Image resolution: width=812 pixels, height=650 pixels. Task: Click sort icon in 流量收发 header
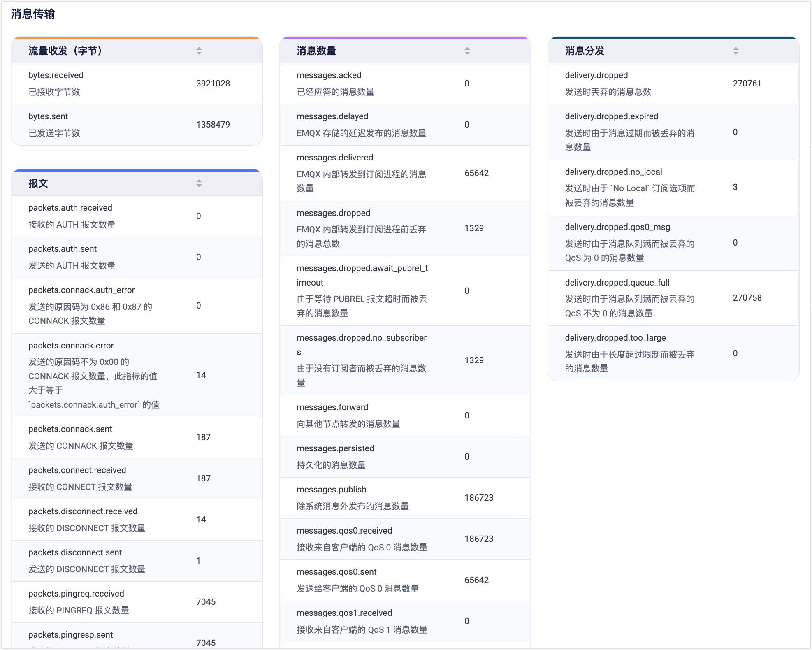pyautogui.click(x=199, y=51)
